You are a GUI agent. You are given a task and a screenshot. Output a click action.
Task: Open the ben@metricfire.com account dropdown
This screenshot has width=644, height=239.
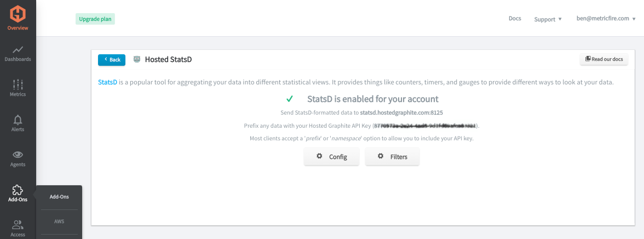[606, 19]
